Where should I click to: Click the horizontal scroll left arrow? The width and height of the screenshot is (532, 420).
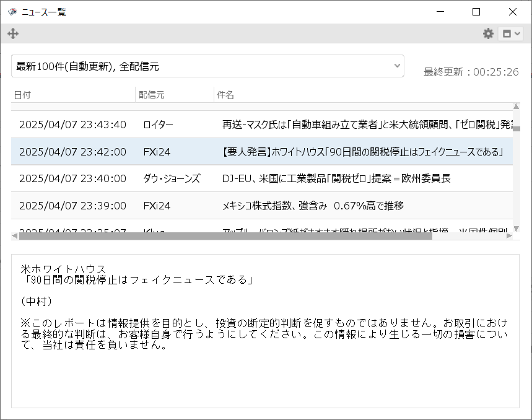point(15,236)
